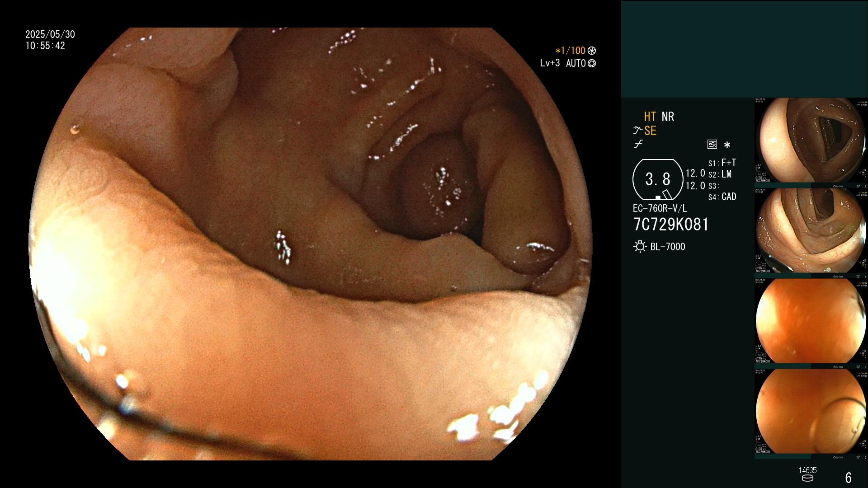868x488 pixels.
Task: Open the second captured thumbnail image
Action: click(811, 231)
